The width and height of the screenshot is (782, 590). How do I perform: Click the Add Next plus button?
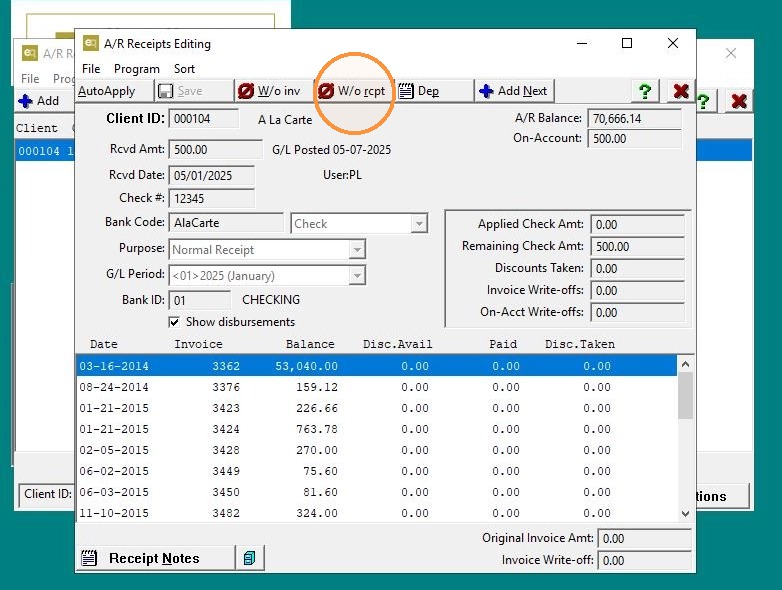(x=514, y=91)
